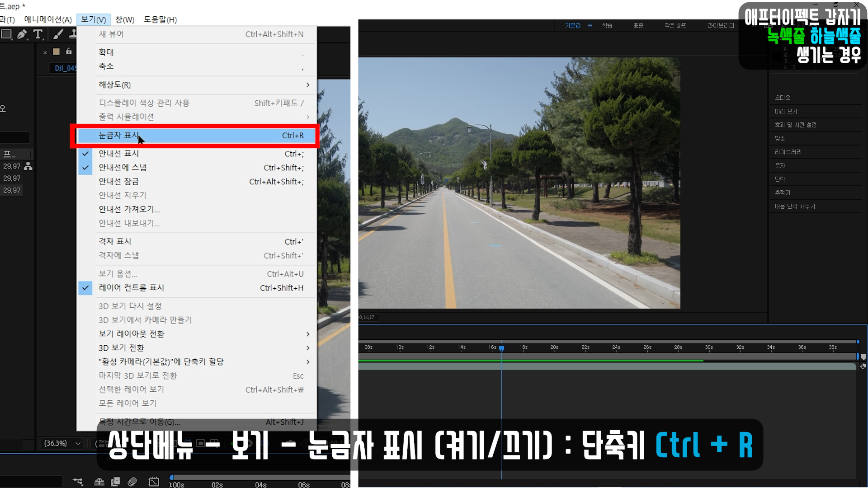Click the 20s mark on timeline ruler
Screen dimensions: 868x488
click(554, 347)
